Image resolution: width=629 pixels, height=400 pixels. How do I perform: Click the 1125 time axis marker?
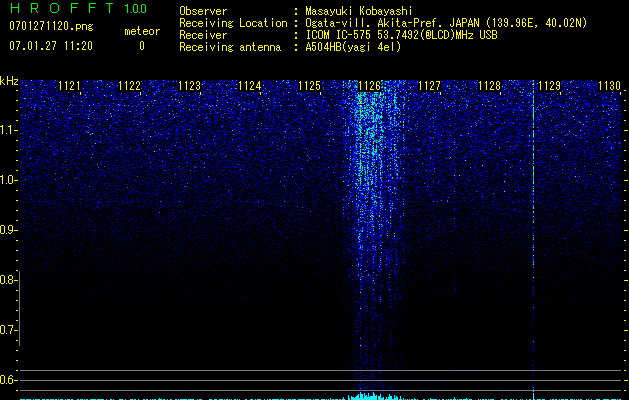click(310, 86)
